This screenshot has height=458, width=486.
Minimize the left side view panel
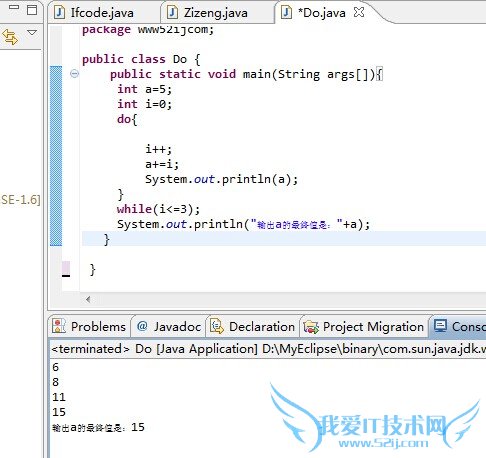[14, 7]
